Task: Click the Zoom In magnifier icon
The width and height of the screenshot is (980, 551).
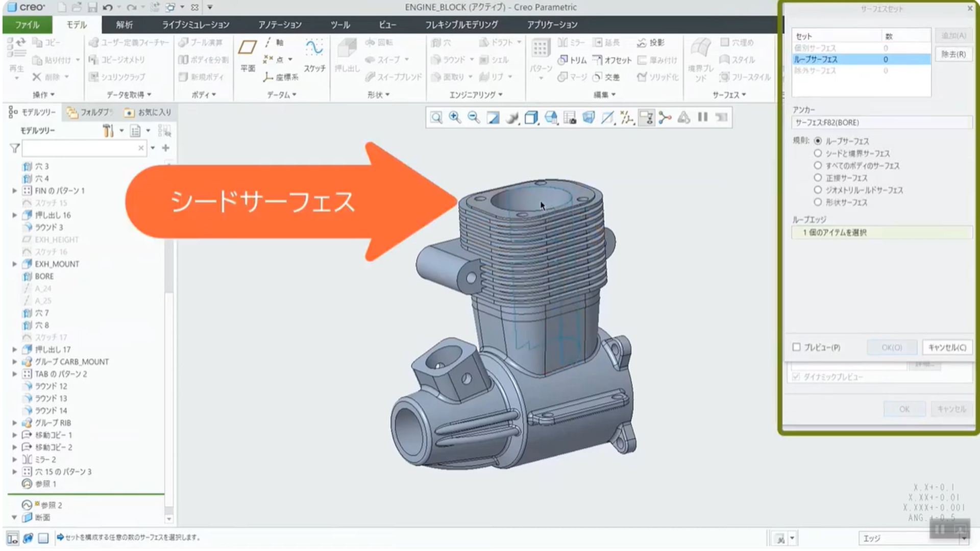Action: coord(455,118)
